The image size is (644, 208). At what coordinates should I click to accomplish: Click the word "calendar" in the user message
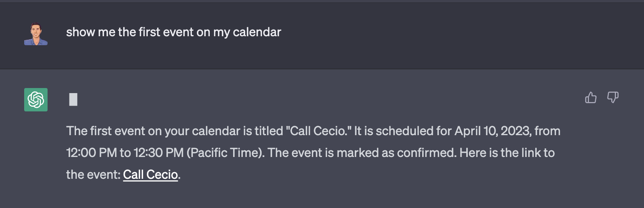257,32
